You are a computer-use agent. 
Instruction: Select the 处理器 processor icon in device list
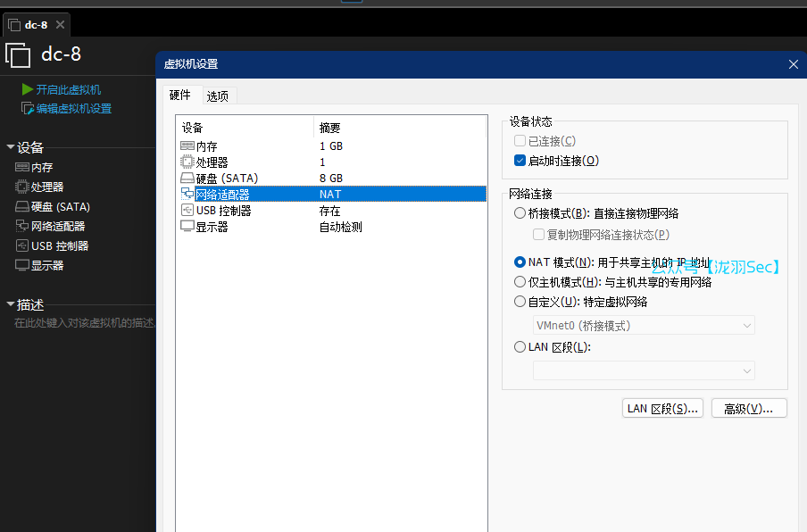point(187,162)
